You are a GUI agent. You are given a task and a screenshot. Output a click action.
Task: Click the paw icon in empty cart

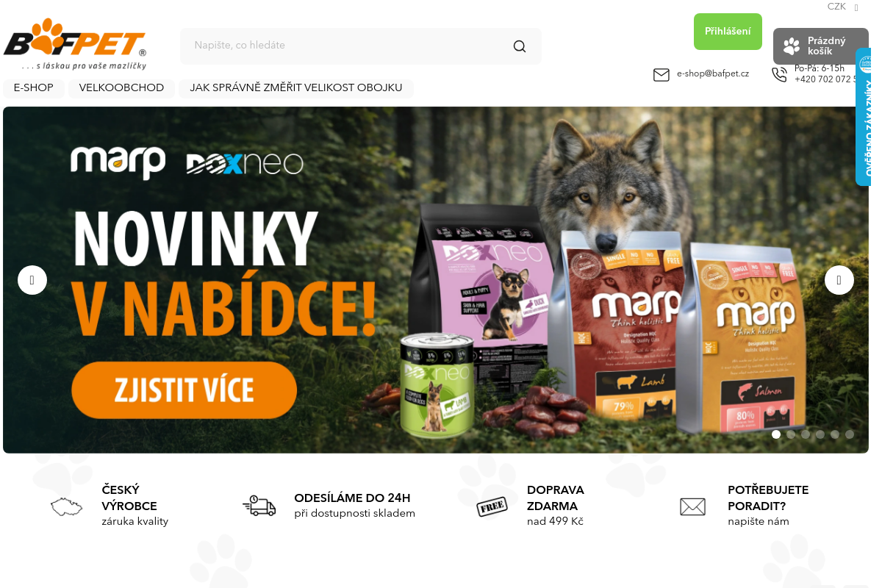click(792, 46)
